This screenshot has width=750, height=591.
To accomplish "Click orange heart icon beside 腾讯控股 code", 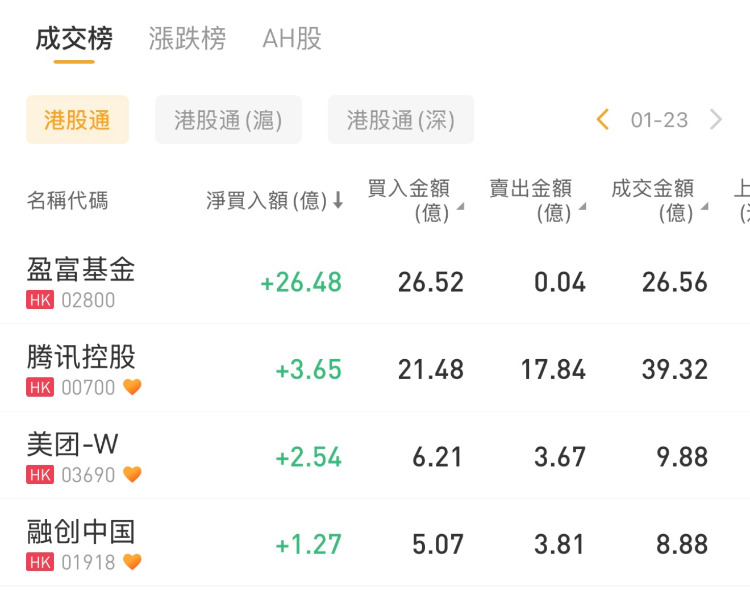I will pyautogui.click(x=132, y=387).
